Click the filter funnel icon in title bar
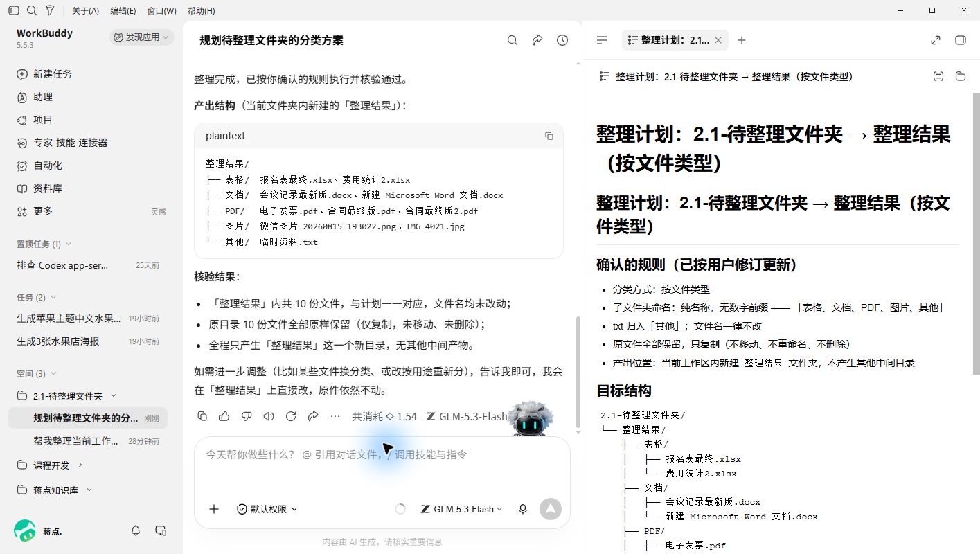This screenshot has height=554, width=980. [x=50, y=10]
